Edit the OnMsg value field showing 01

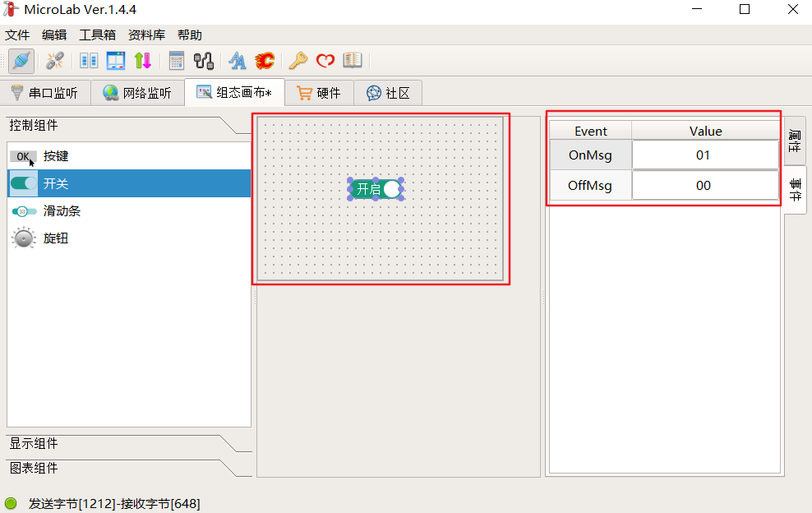click(x=704, y=155)
